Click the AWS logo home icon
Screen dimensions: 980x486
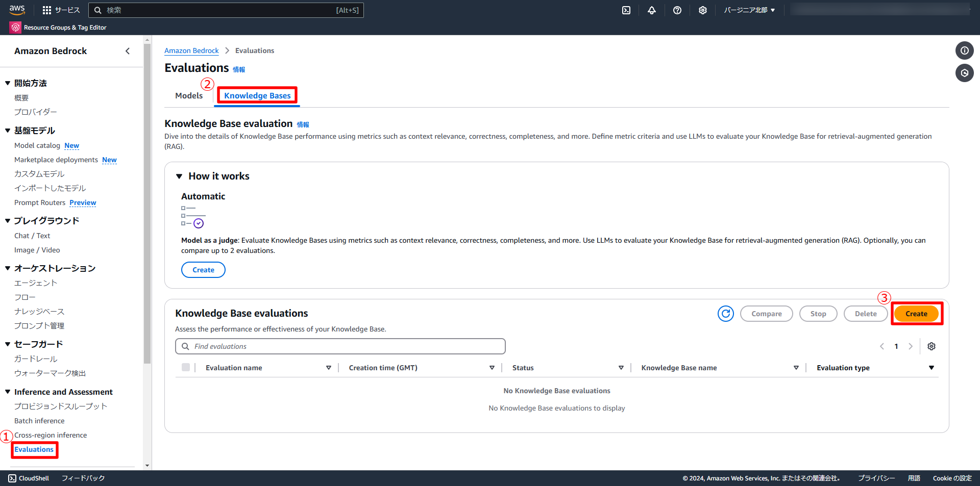click(17, 10)
